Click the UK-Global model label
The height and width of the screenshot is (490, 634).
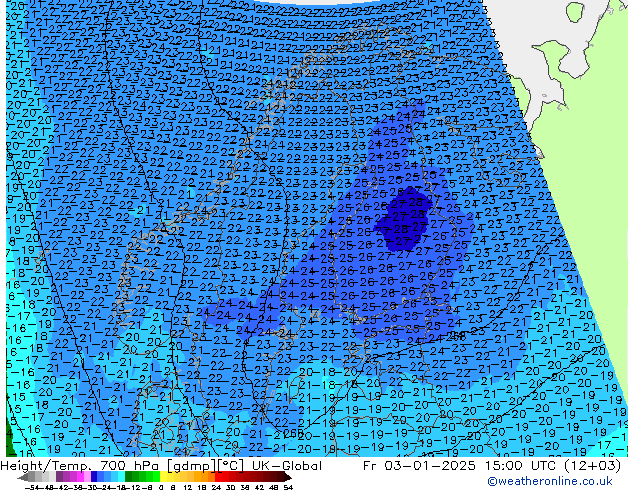coord(287,466)
